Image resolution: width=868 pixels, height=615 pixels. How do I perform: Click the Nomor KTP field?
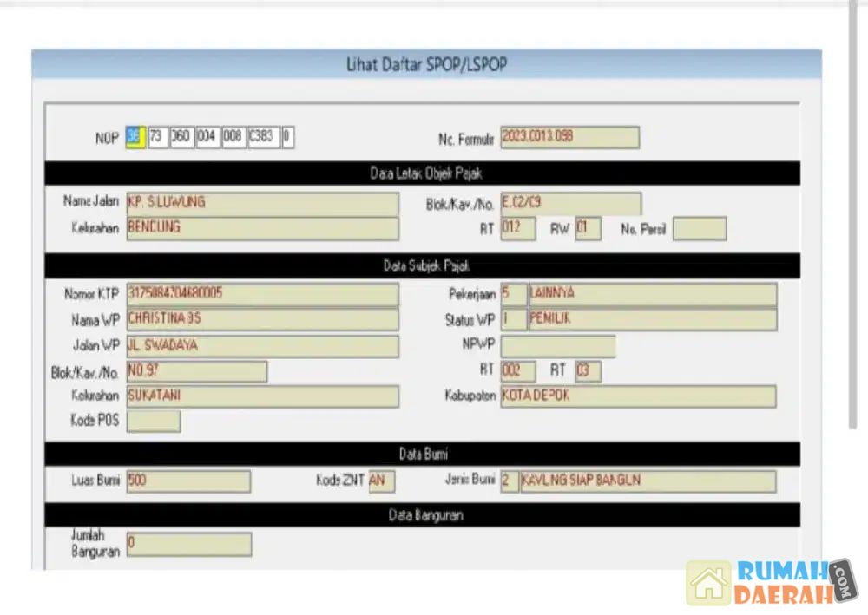pos(262,294)
